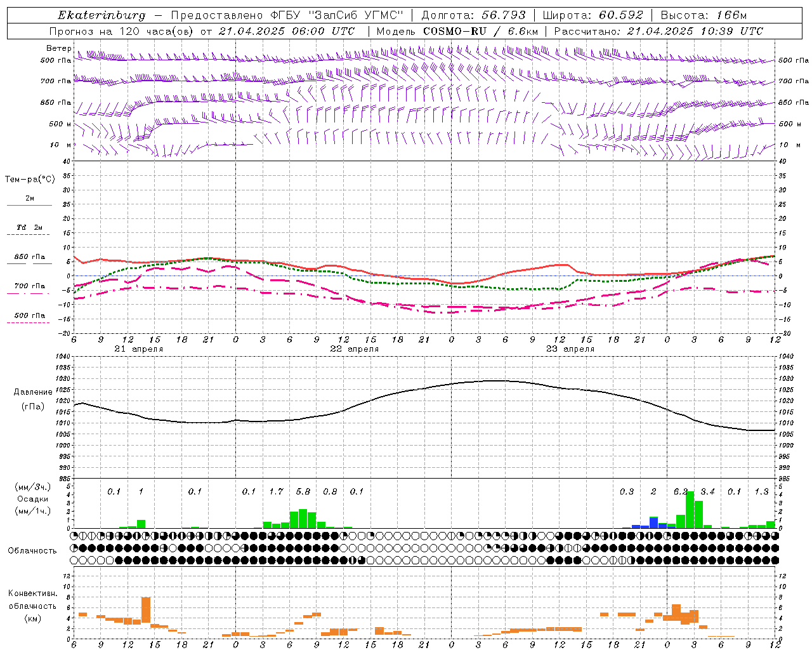Viewport: 812px width, 650px height.
Task: Click the "21 апреля" date label
Action: coord(138,349)
